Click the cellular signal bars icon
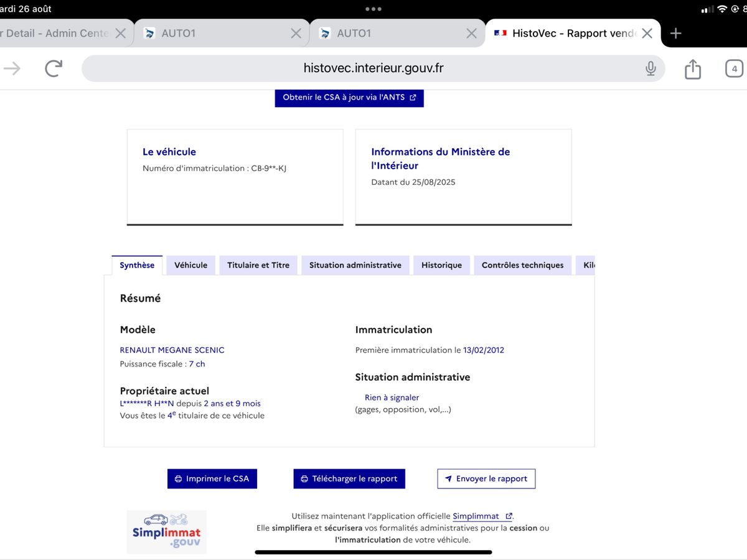This screenshot has width=747, height=560. click(x=707, y=9)
